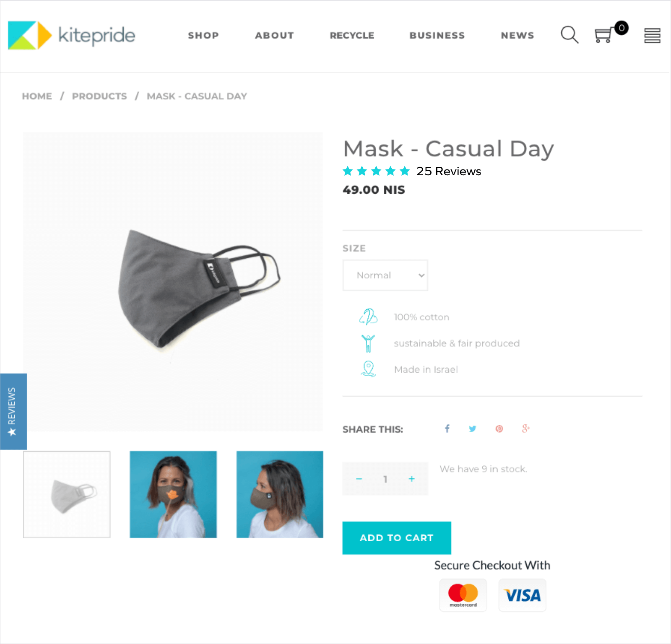This screenshot has height=644, width=671.
Task: Decrease quantity with minus button
Action: pos(359,479)
